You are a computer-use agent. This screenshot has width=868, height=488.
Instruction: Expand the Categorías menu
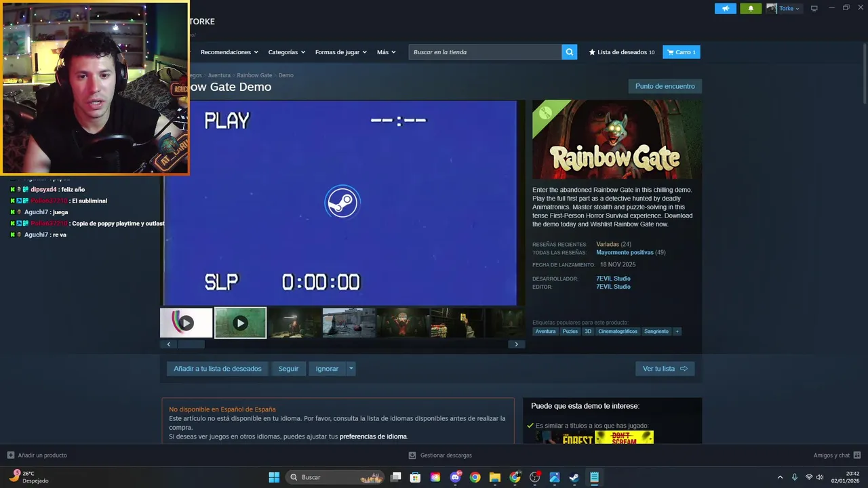[x=287, y=52]
